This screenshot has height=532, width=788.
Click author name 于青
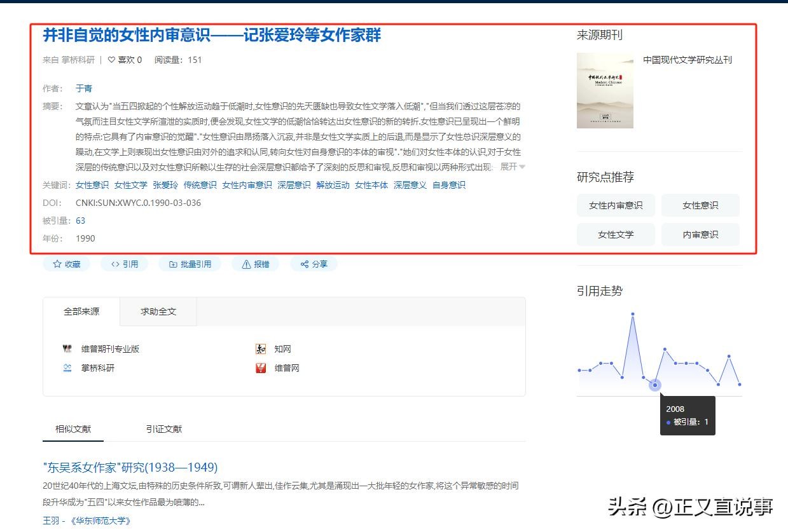point(84,88)
